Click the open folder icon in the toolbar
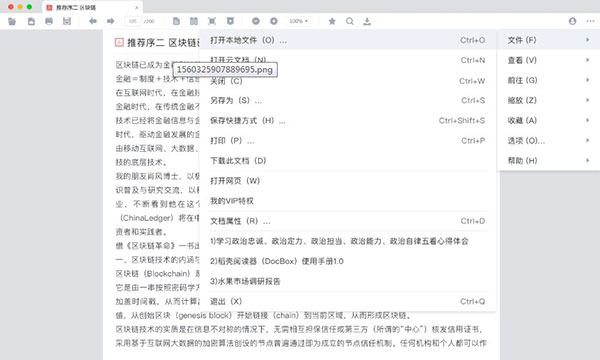The width and height of the screenshot is (600, 360). [x=12, y=21]
